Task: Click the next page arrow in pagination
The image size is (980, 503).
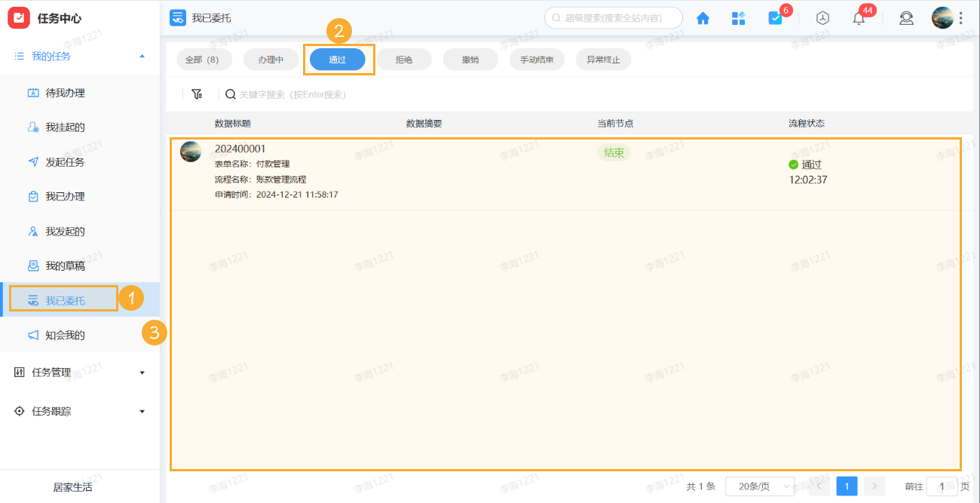Action: 874,486
